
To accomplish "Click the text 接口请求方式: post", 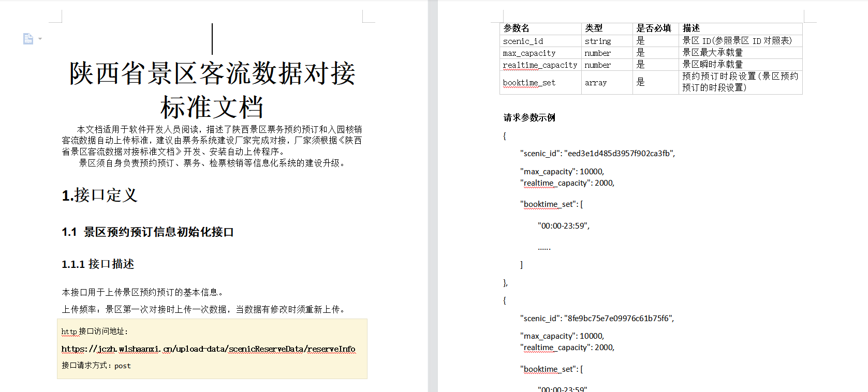I will (96, 366).
